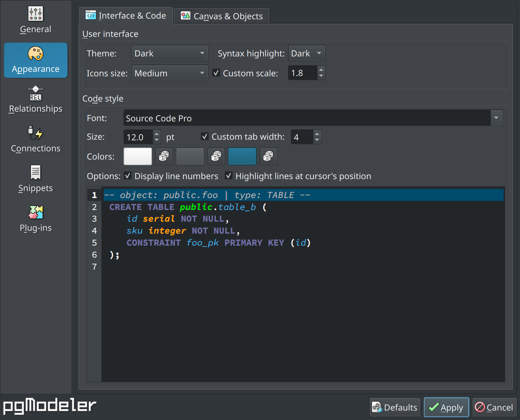Increase the font size value

coord(157,134)
